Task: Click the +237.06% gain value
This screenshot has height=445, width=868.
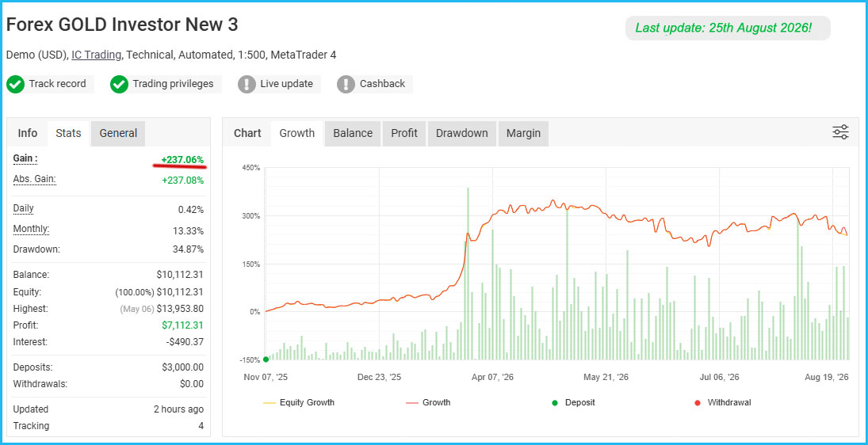Action: click(182, 160)
